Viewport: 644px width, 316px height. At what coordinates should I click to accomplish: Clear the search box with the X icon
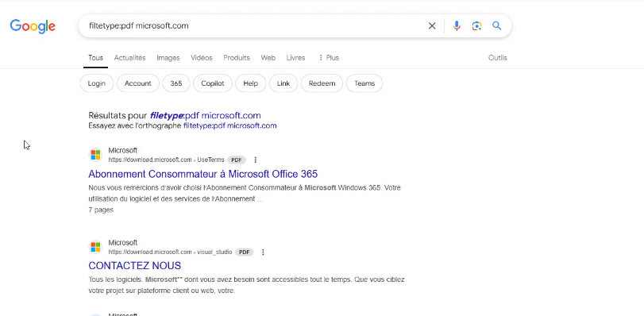tap(432, 26)
